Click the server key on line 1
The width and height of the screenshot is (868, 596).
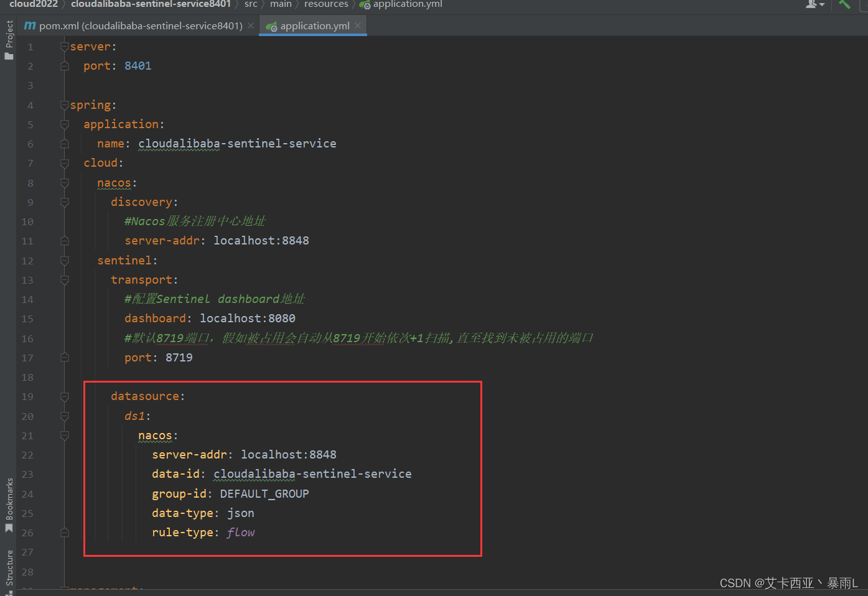90,47
